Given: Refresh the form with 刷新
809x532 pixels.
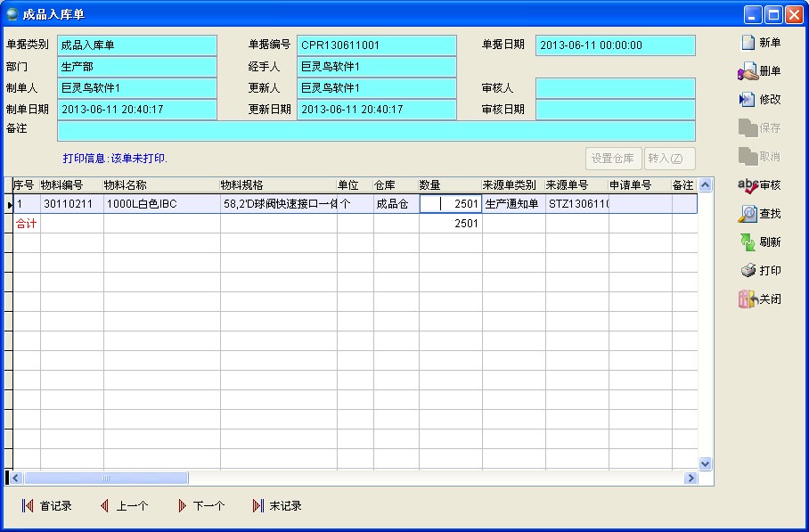Looking at the screenshot, I should point(748,242).
